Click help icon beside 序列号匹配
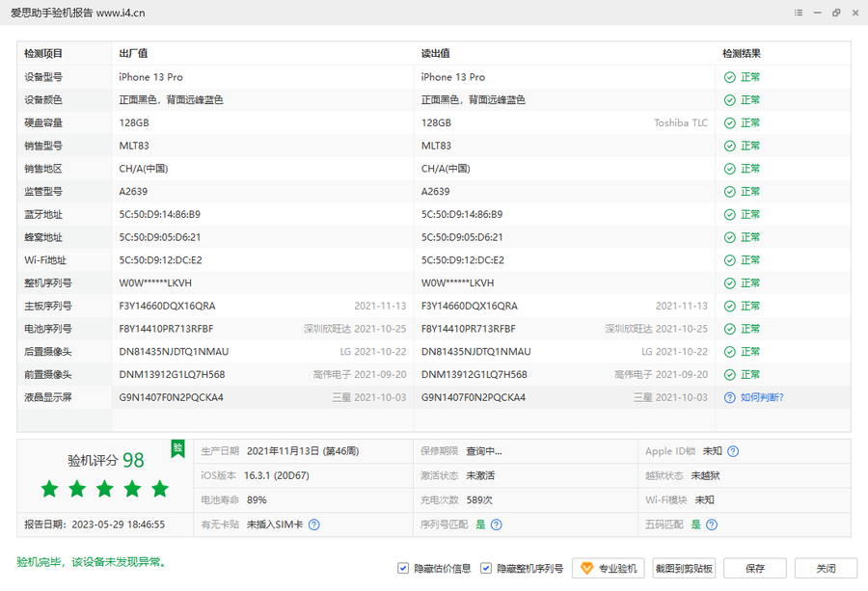This screenshot has height=591, width=868. [496, 524]
